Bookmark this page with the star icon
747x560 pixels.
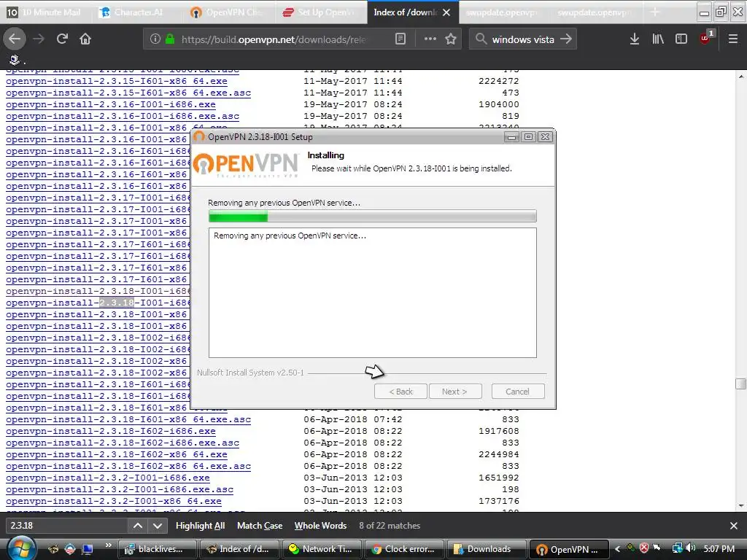click(x=451, y=39)
